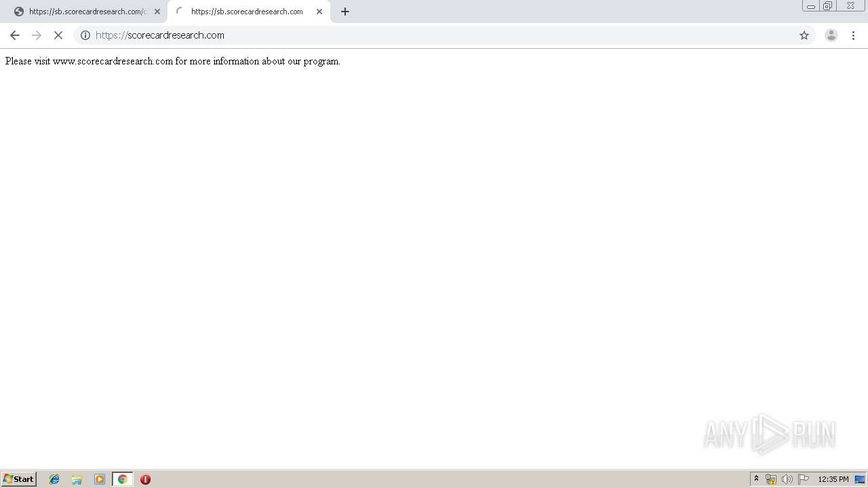Open the volume speaker tray icon
This screenshot has width=868, height=488.
(787, 479)
